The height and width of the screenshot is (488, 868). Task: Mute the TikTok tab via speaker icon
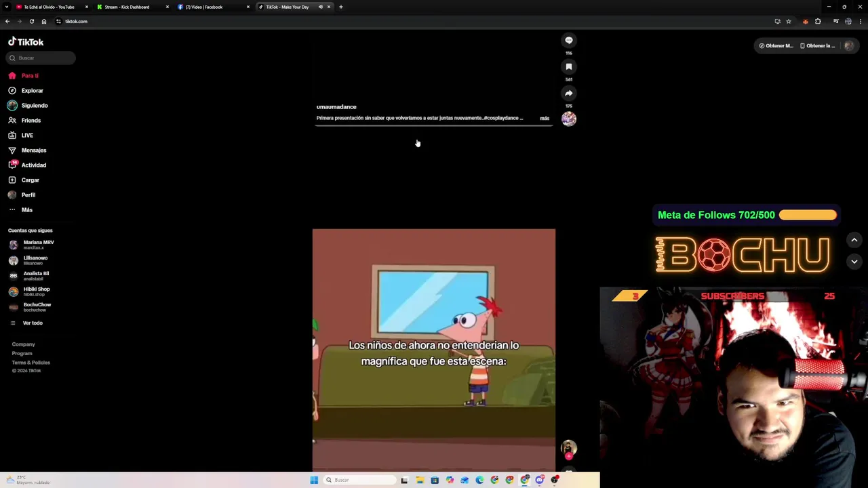321,7
